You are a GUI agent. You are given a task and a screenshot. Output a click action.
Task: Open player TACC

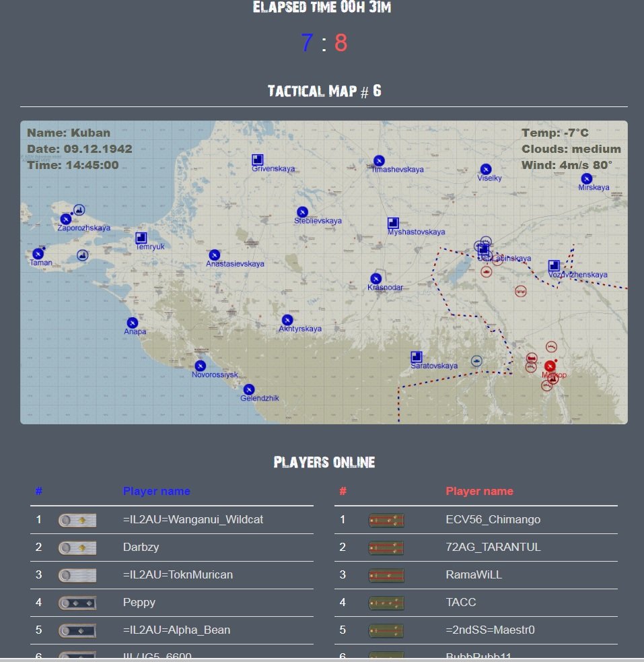click(460, 602)
